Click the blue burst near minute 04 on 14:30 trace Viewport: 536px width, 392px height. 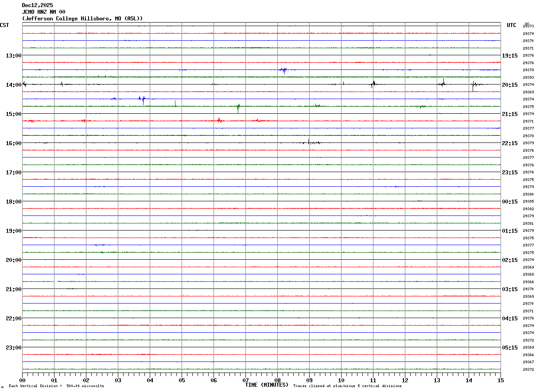[x=142, y=100]
